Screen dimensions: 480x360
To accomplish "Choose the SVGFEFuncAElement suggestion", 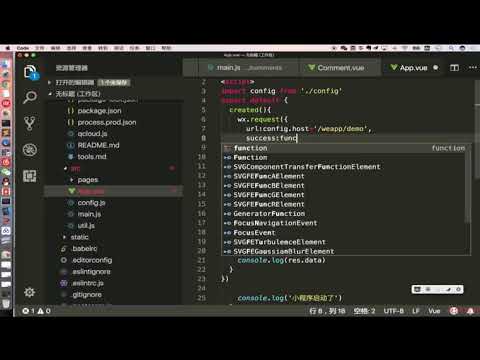I will (344, 176).
